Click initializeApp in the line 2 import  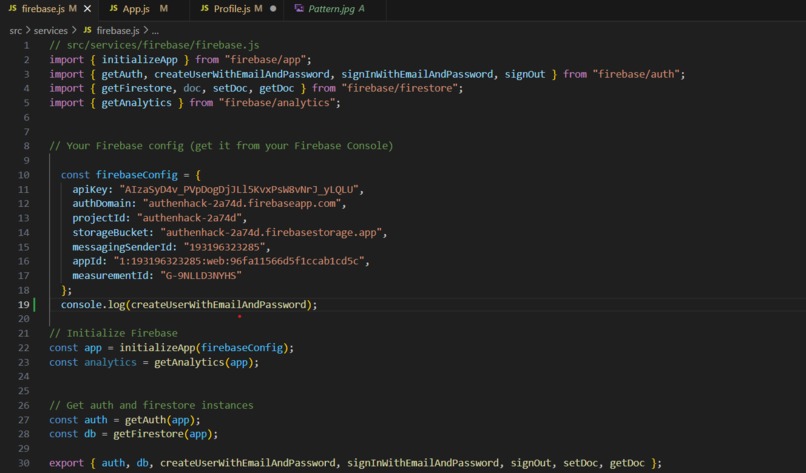139,60
